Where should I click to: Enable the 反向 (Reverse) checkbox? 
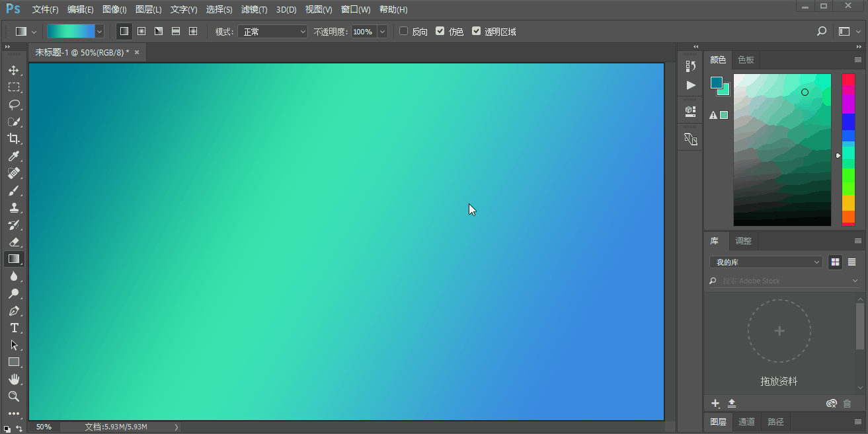(x=404, y=31)
